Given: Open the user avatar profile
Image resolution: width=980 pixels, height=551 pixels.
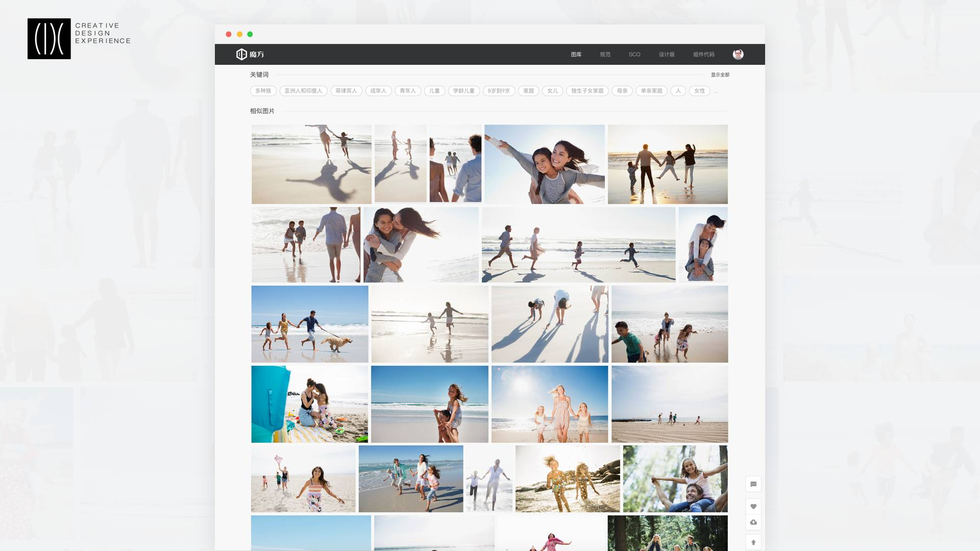Looking at the screenshot, I should [738, 54].
